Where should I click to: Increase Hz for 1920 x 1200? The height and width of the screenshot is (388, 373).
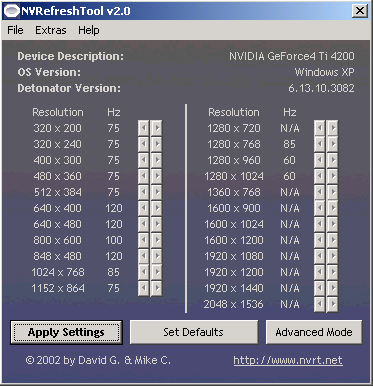point(332,272)
